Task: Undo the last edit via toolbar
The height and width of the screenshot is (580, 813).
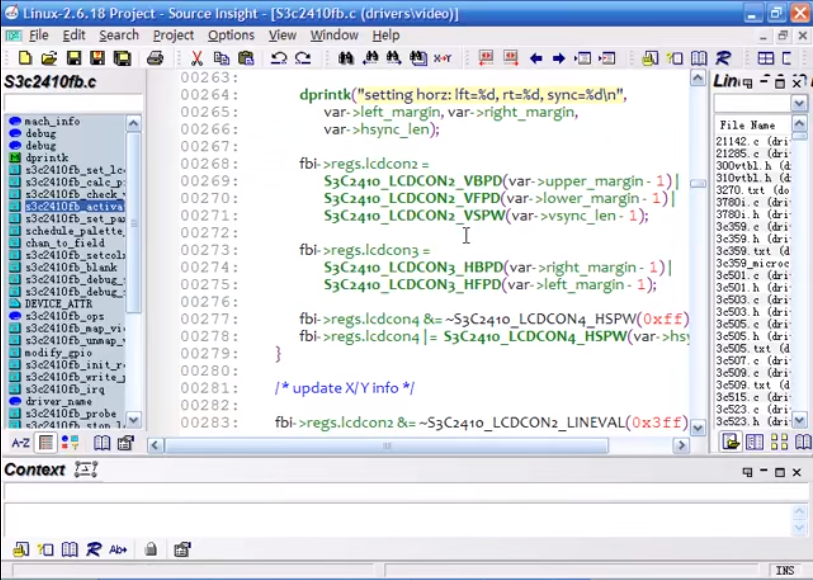Action: point(278,58)
